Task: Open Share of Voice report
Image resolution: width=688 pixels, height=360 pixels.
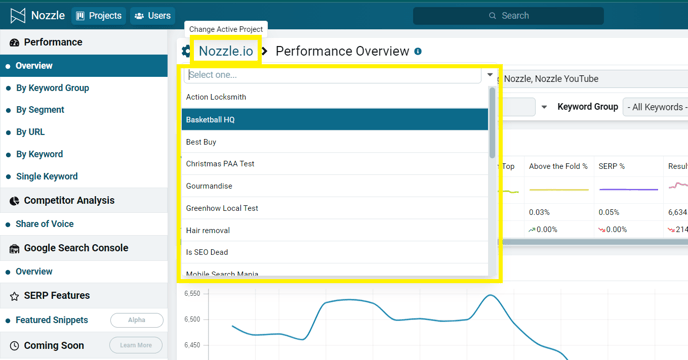Action: (44, 224)
